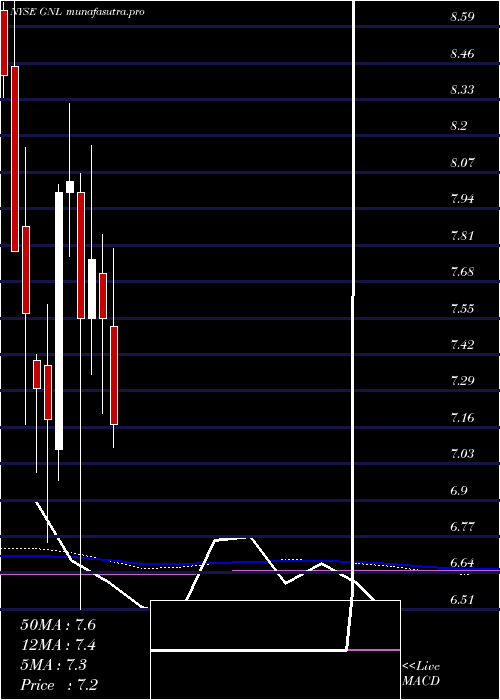500x700 pixels.
Task: Click the NYSE GNL munafasutra.pro title
Action: click(x=77, y=12)
